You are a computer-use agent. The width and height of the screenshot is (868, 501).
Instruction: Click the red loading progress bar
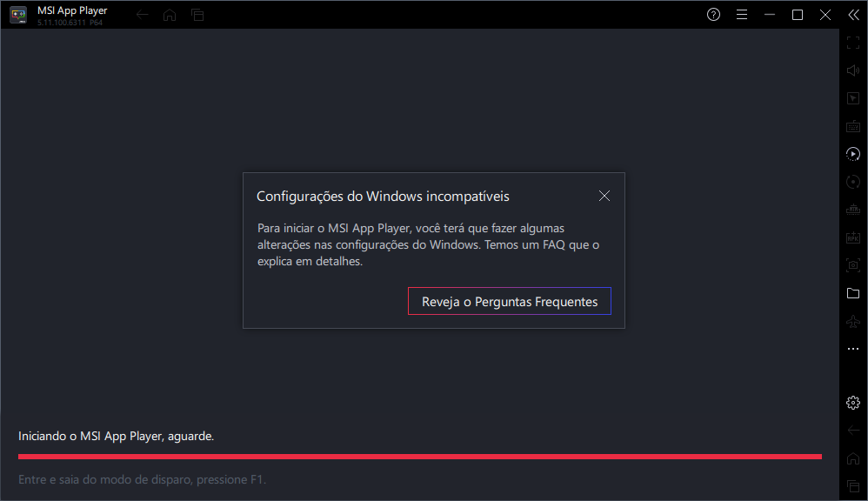click(x=419, y=456)
